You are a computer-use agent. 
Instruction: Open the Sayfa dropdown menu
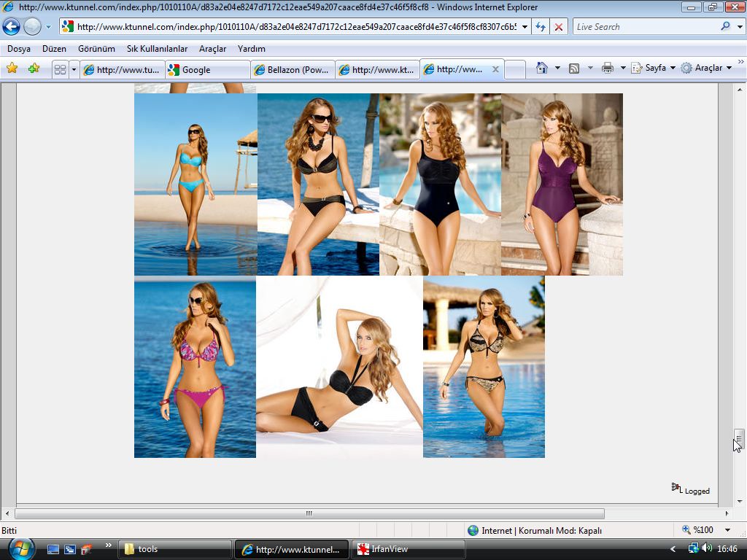click(654, 68)
